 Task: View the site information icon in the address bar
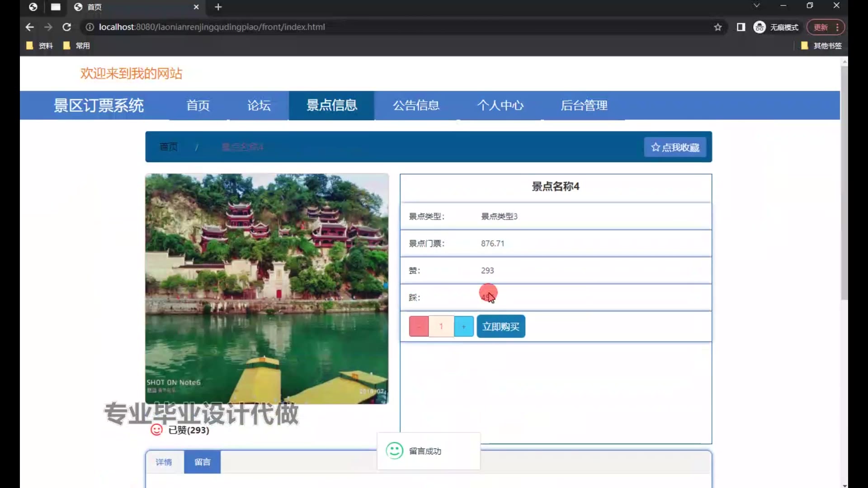(90, 27)
